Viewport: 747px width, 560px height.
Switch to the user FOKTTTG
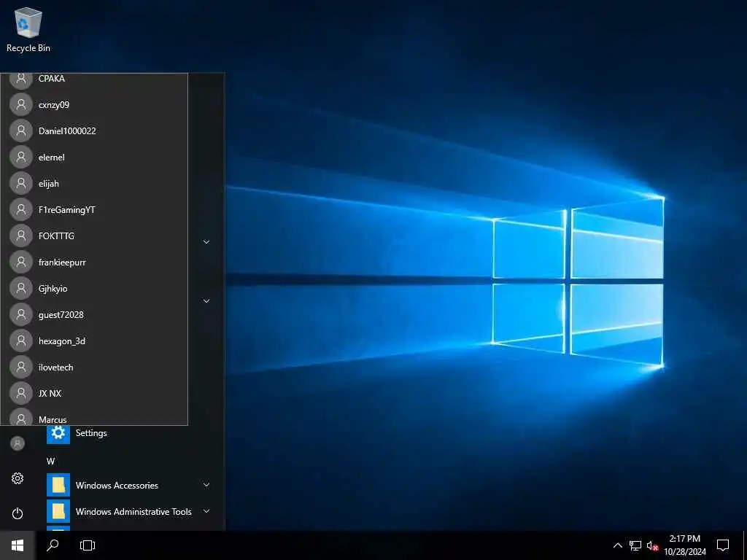point(94,236)
